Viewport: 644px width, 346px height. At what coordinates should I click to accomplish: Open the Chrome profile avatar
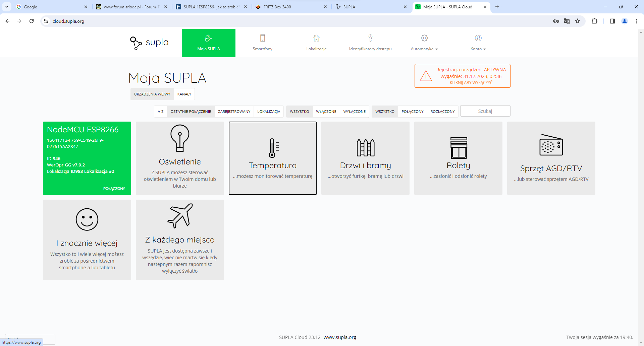[625, 21]
